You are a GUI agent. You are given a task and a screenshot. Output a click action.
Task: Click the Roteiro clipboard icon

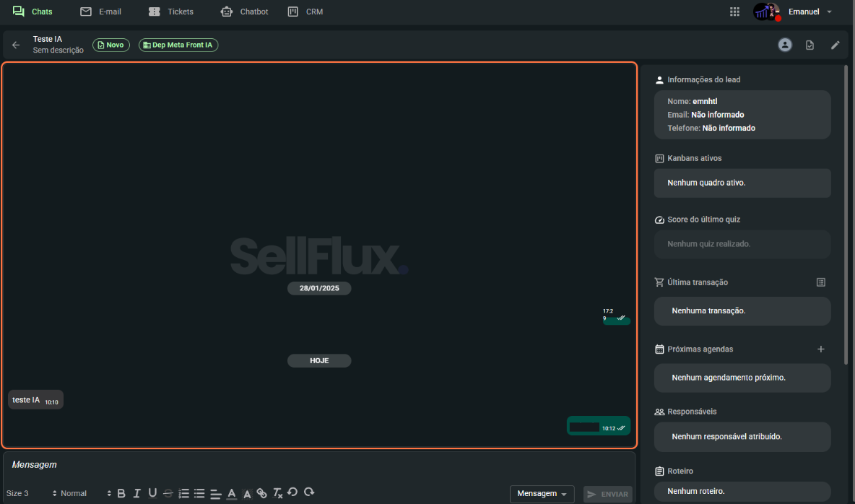point(659,472)
